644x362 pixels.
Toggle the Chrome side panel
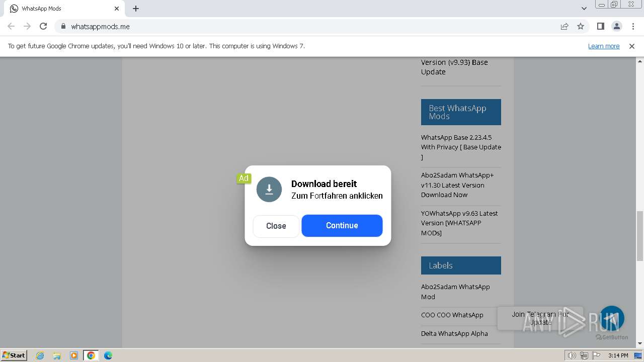(600, 26)
